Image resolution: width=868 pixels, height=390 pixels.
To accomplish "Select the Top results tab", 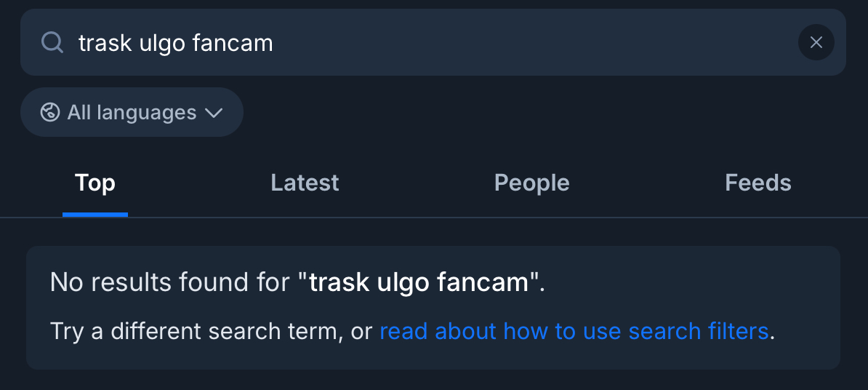I will point(95,183).
